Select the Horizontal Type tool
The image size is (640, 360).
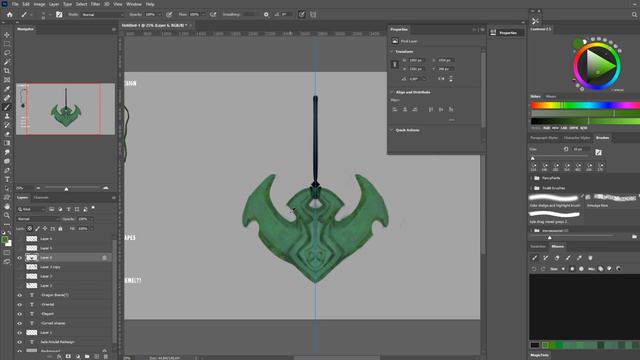pos(7,179)
